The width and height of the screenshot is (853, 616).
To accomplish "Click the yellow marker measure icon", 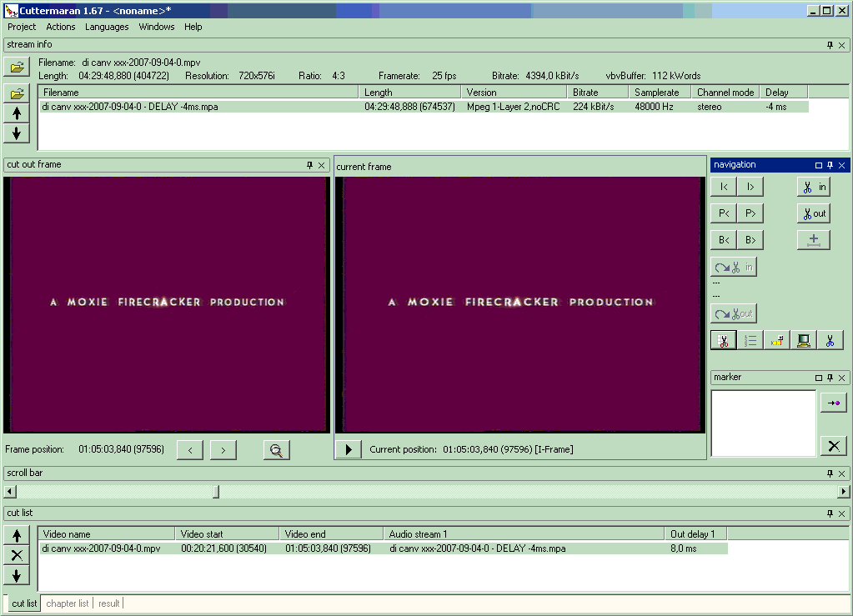I will click(x=777, y=340).
